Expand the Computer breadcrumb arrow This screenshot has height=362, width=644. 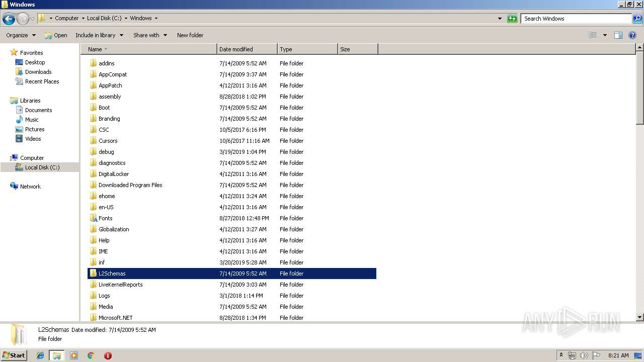point(83,18)
